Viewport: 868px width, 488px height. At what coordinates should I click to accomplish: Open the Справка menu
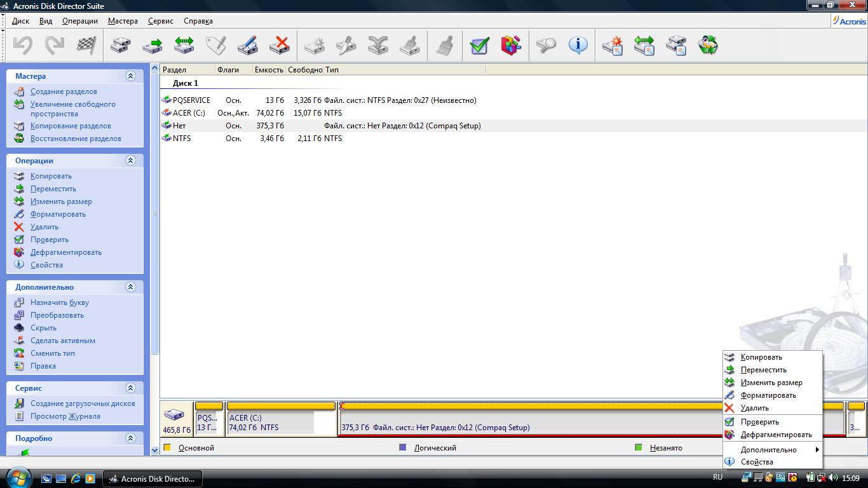click(198, 21)
